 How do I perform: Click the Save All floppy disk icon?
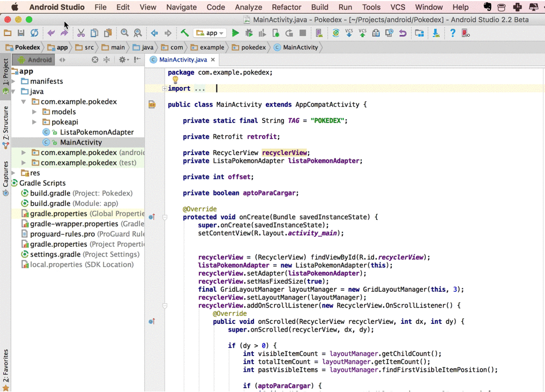(21, 33)
